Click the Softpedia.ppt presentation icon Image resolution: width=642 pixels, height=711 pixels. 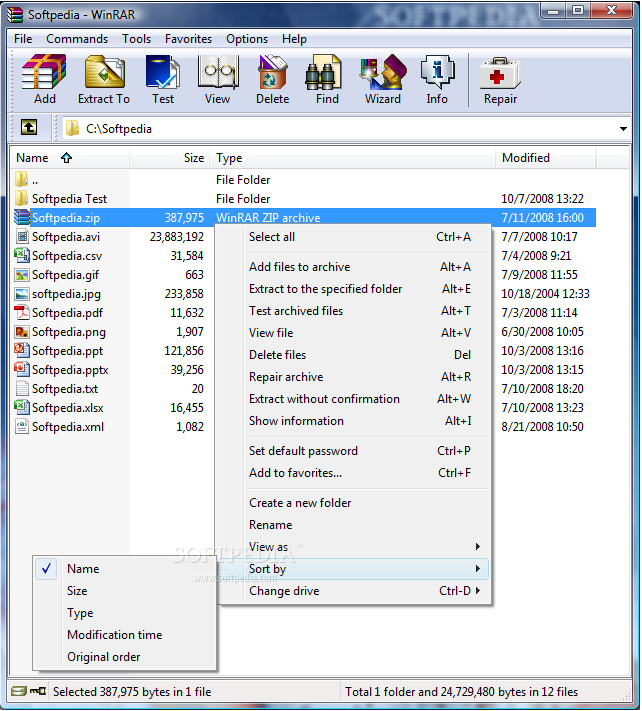(x=22, y=350)
